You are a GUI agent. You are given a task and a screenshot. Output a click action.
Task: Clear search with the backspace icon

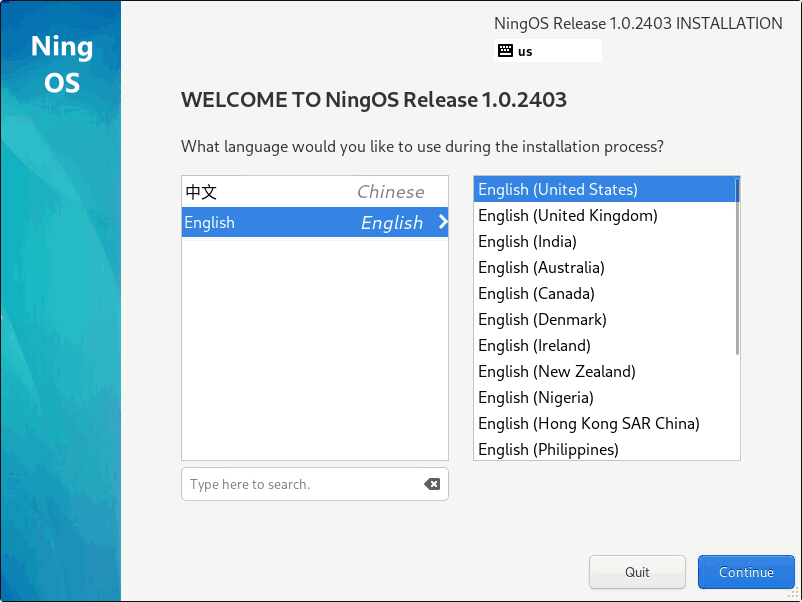(x=432, y=484)
